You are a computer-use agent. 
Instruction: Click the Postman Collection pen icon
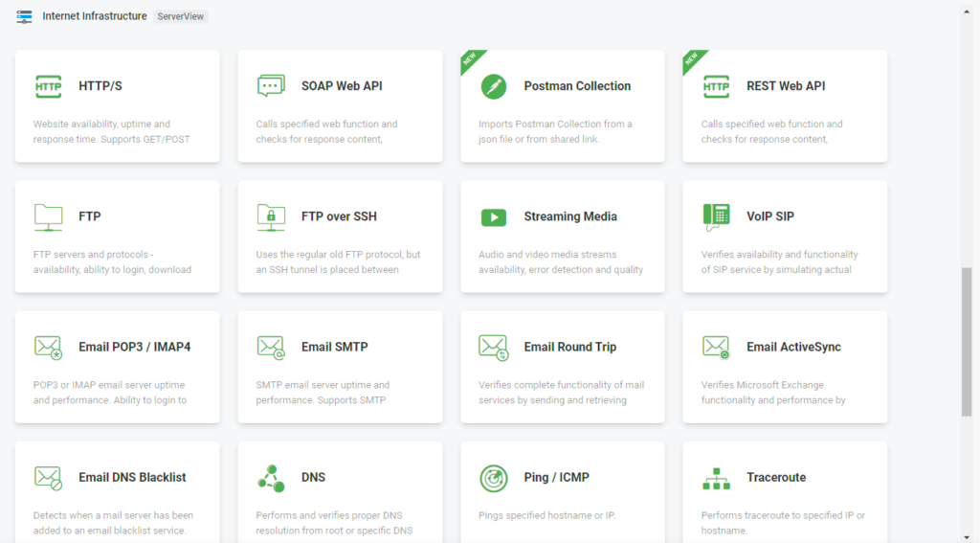point(493,86)
